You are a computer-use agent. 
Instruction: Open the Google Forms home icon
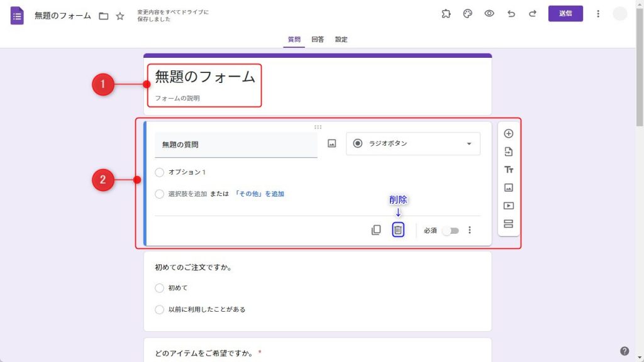tap(17, 16)
